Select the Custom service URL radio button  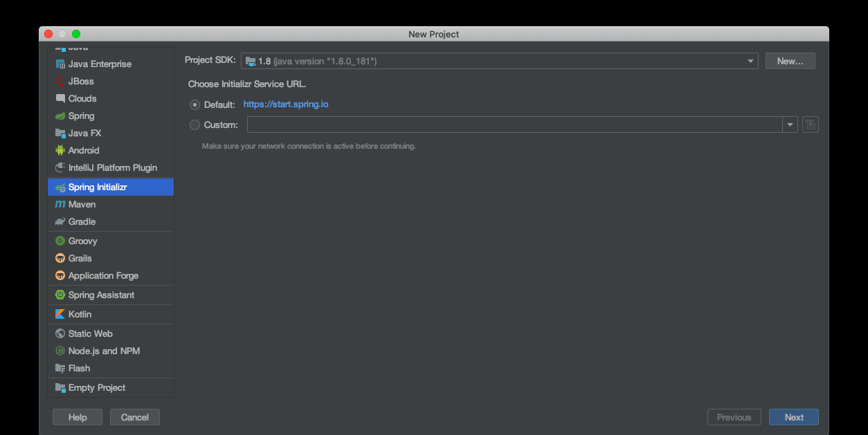195,125
